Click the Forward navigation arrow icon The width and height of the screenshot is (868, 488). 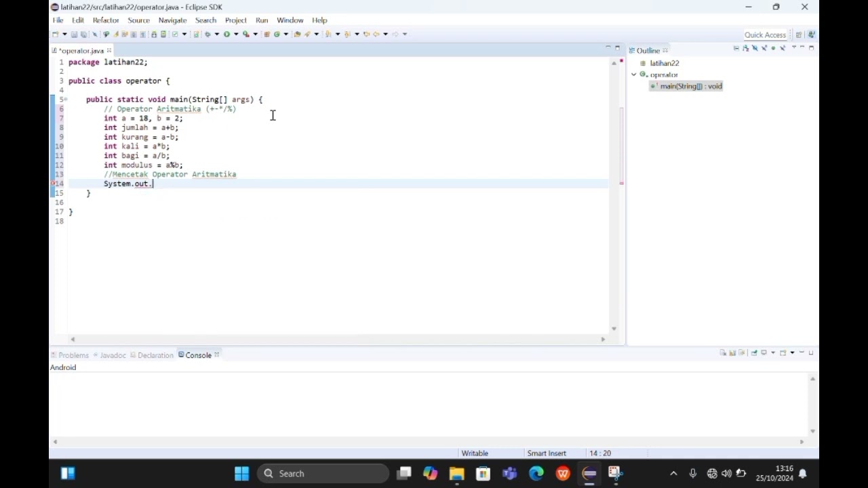[395, 34]
